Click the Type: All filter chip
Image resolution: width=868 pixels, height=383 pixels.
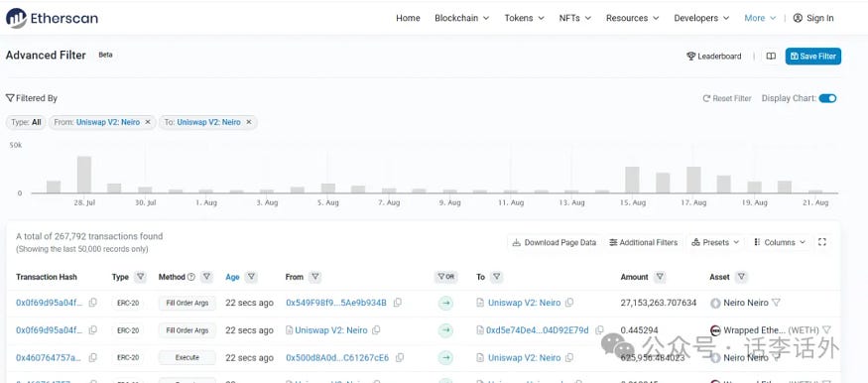[26, 122]
